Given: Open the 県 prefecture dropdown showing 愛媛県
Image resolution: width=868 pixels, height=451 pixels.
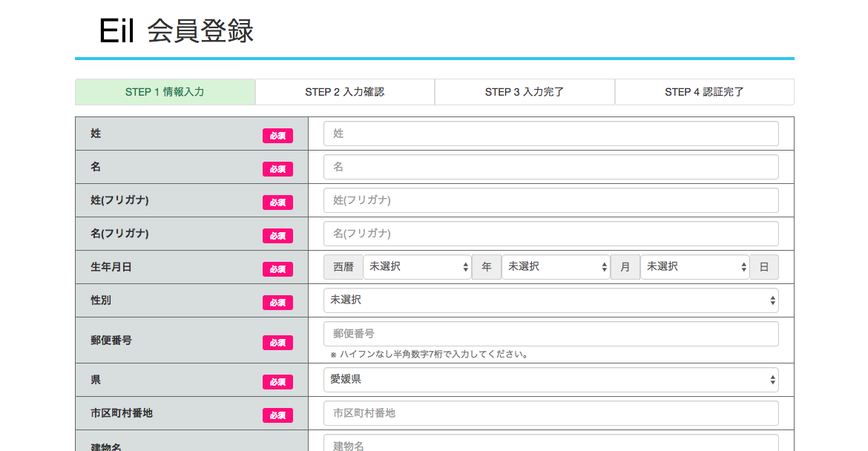Looking at the screenshot, I should tap(550, 380).
